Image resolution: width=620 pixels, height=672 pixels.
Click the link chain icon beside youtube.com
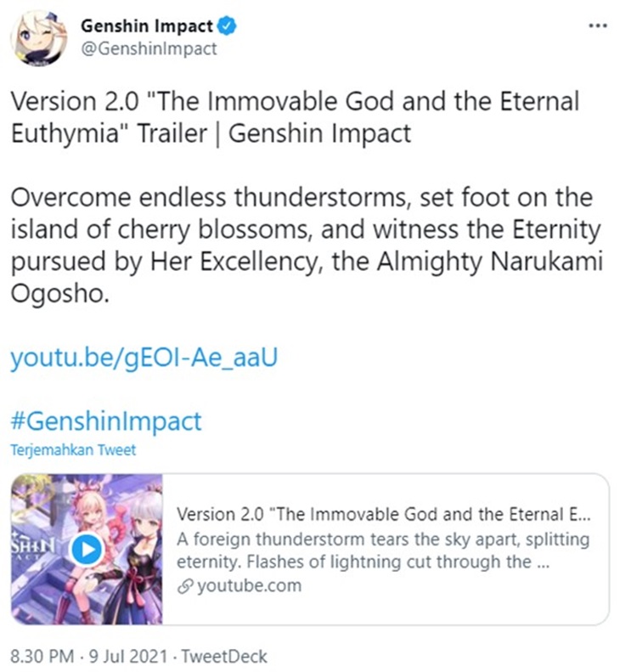185,586
